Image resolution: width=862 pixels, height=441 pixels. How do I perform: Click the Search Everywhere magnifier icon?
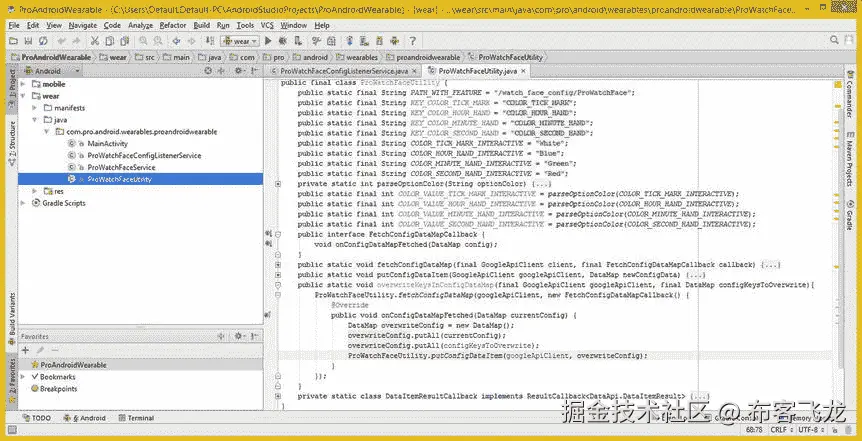point(835,40)
